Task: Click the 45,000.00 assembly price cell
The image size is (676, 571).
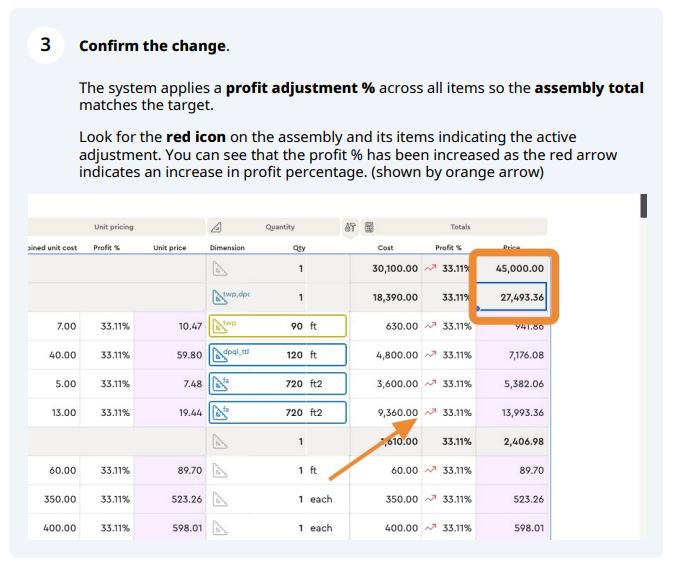Action: 512,269
